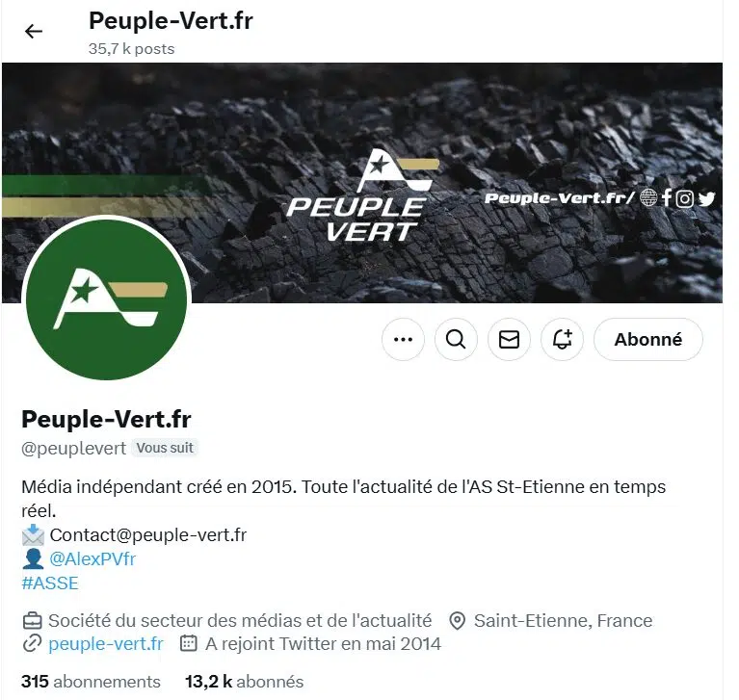Viewport: 739px width, 700px height.
Task: Toggle post notifications with the bell icon
Action: 563,339
